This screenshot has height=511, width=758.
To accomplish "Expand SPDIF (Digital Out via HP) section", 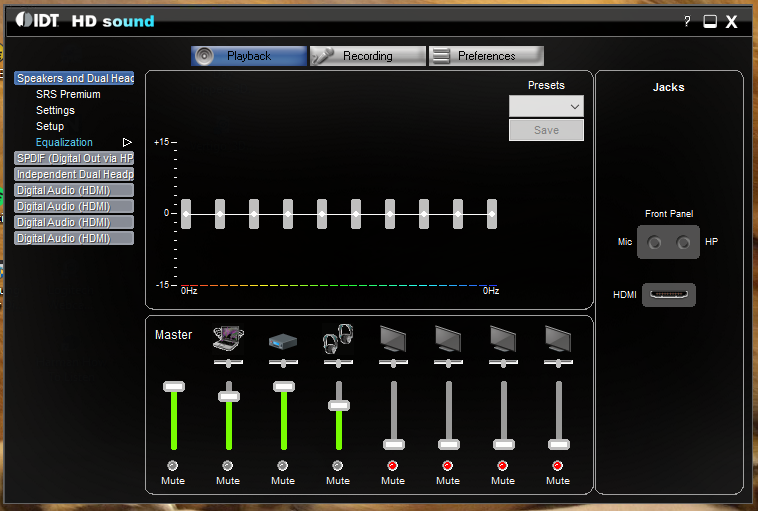I will tap(74, 158).
